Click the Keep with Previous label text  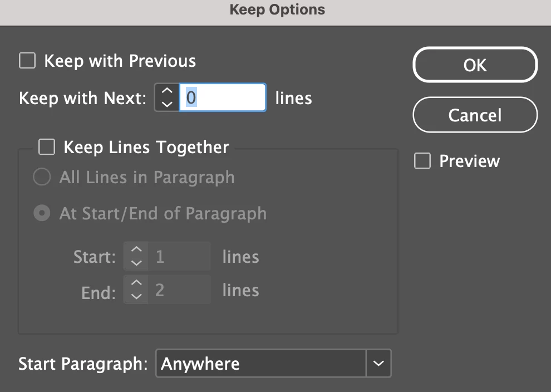coord(120,61)
